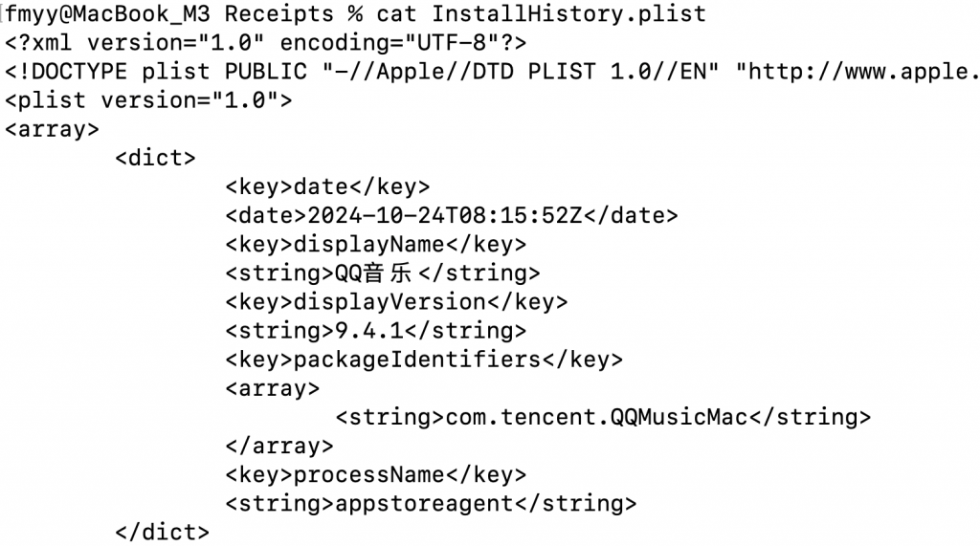Image resolution: width=980 pixels, height=546 pixels.
Task: Click the displayVersion key line
Action: (396, 302)
